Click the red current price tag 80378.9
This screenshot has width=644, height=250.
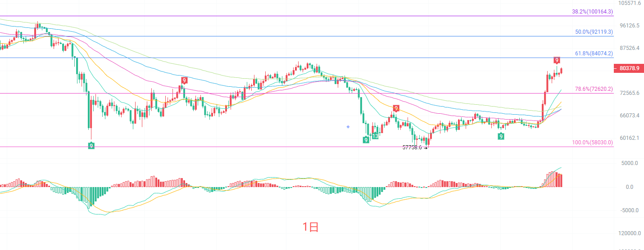(629, 68)
